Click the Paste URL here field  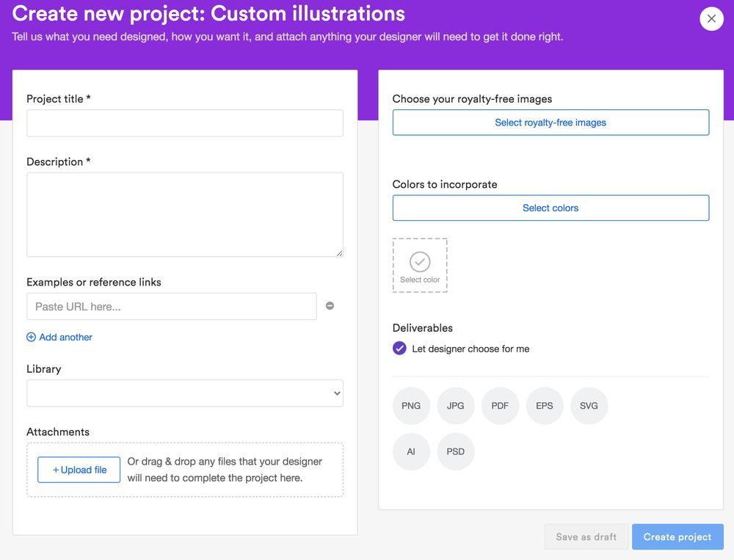click(x=171, y=307)
